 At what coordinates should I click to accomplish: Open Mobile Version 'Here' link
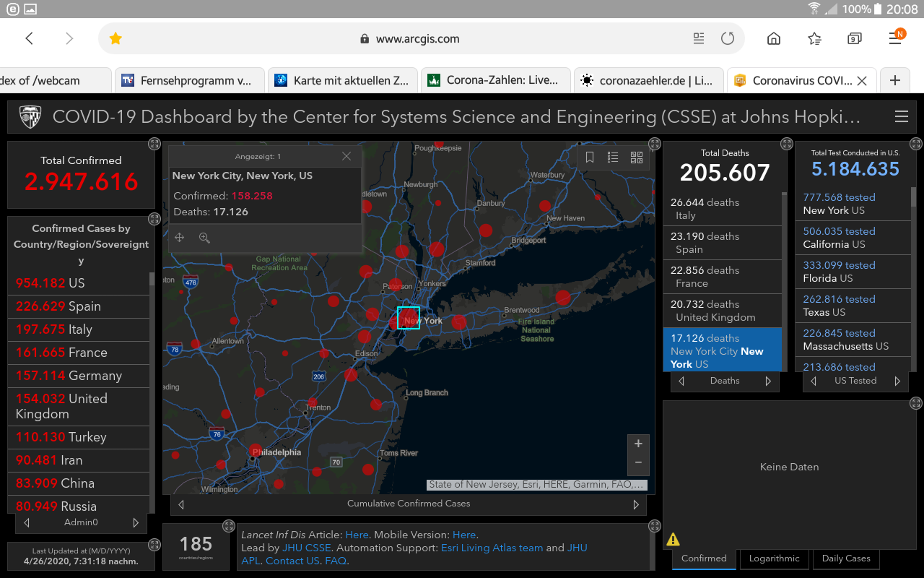pos(464,535)
